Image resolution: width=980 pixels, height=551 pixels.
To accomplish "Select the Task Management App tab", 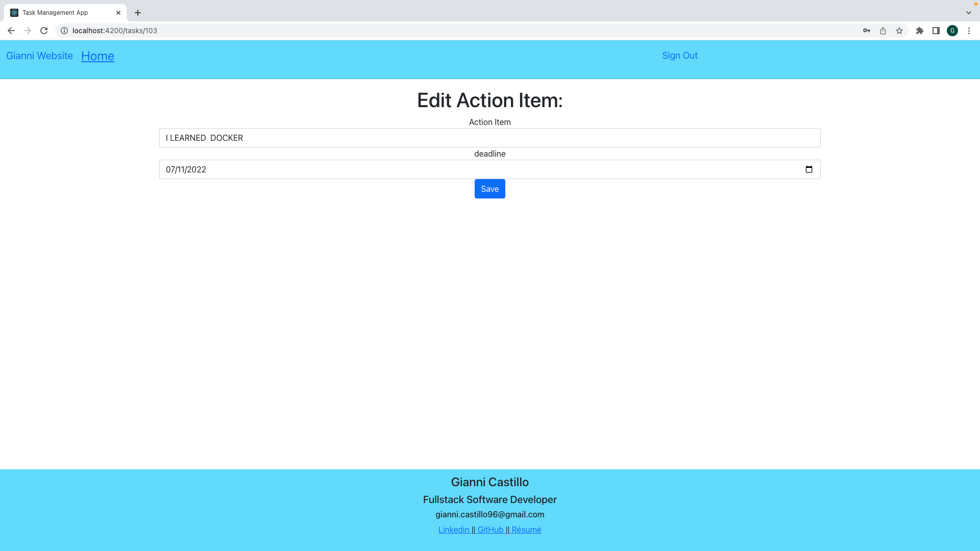I will (x=61, y=12).
